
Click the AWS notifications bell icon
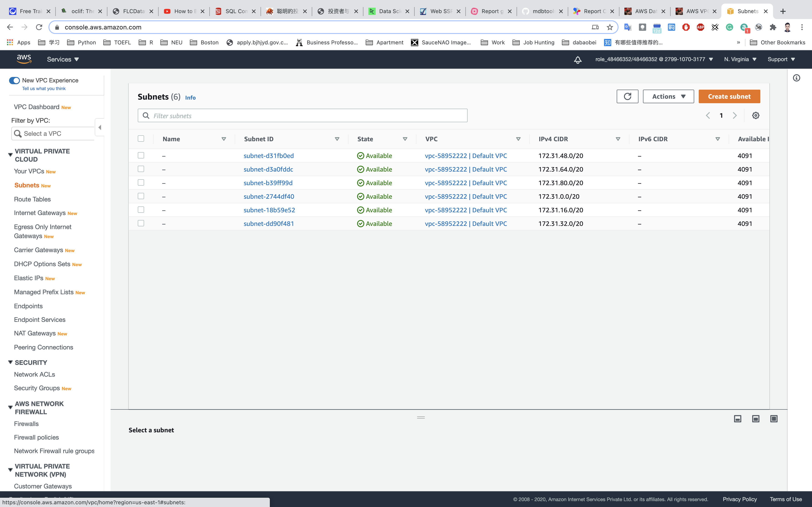[x=578, y=60]
